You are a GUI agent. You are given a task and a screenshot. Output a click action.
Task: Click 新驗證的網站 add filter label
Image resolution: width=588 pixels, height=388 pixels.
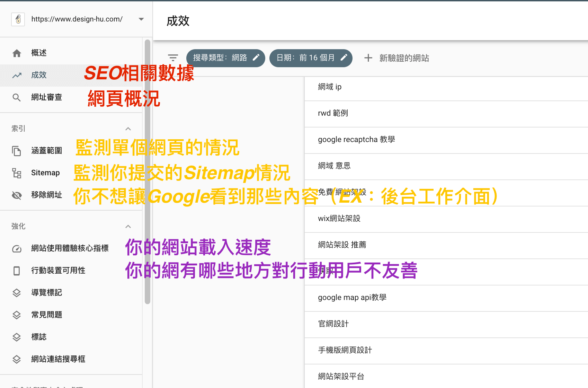[404, 58]
